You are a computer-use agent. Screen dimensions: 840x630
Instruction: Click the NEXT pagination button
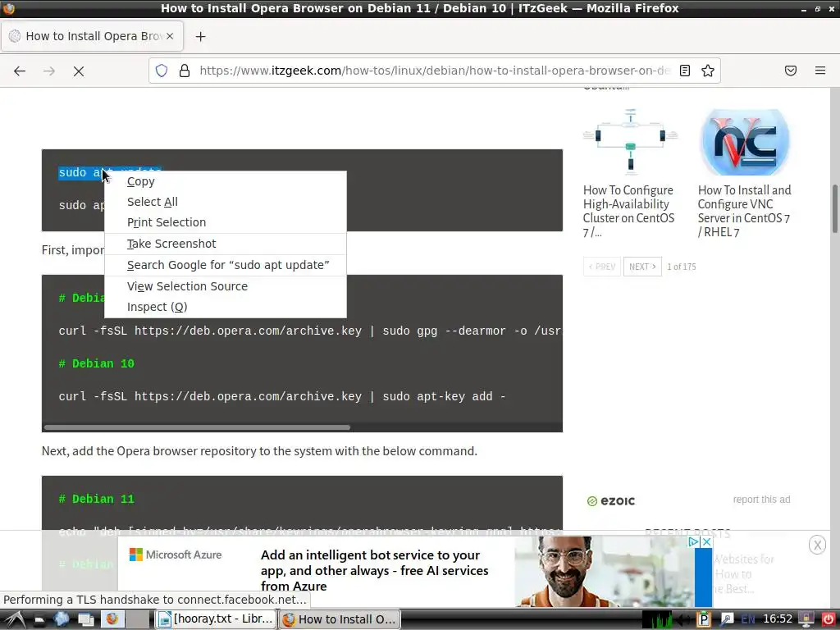[642, 267]
